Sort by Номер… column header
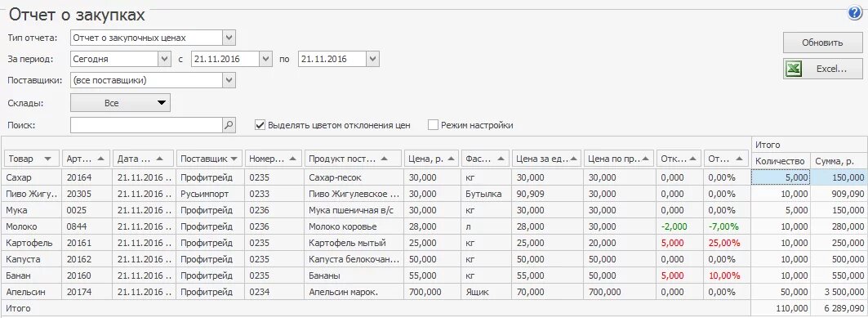 click(x=273, y=159)
